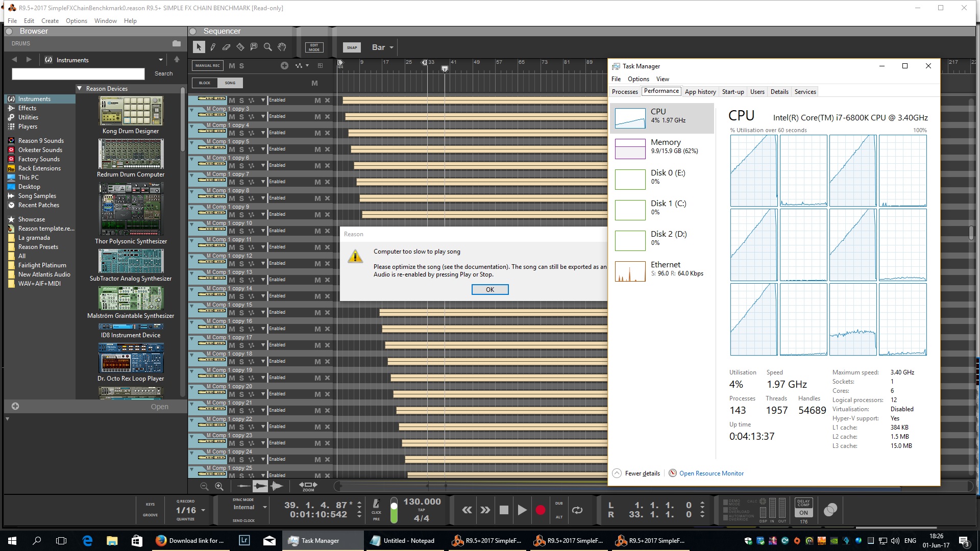Toggle Delay Comp ON button

click(x=804, y=513)
